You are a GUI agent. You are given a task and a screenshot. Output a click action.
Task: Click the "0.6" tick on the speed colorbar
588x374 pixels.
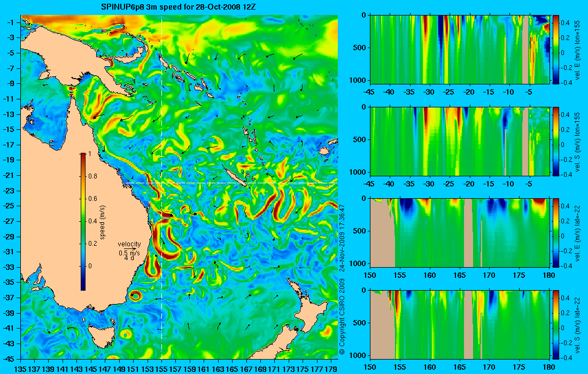coord(92,199)
